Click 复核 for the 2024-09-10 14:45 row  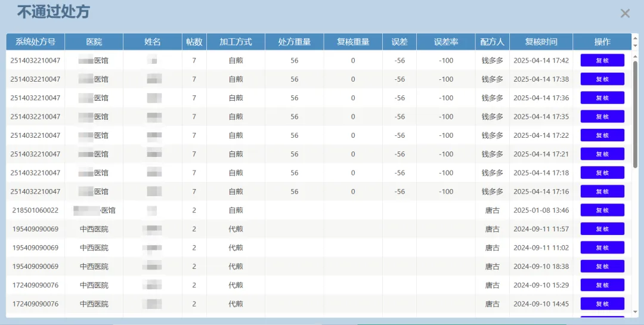pyautogui.click(x=602, y=304)
